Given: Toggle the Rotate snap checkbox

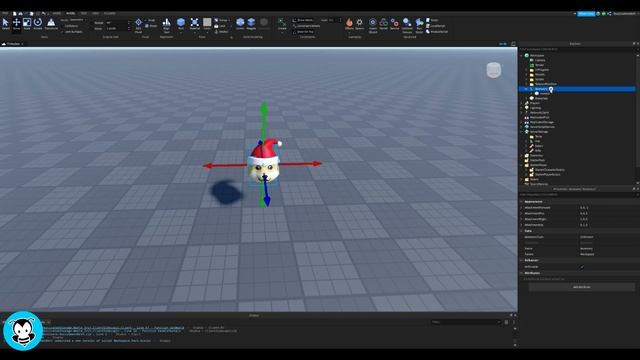Looking at the screenshot, I should (x=91, y=23).
